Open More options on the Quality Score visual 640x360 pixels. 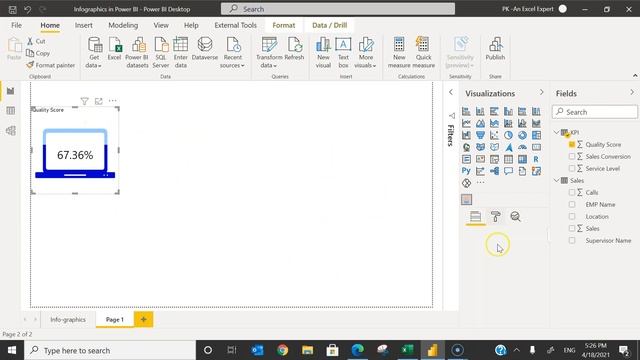(x=113, y=101)
